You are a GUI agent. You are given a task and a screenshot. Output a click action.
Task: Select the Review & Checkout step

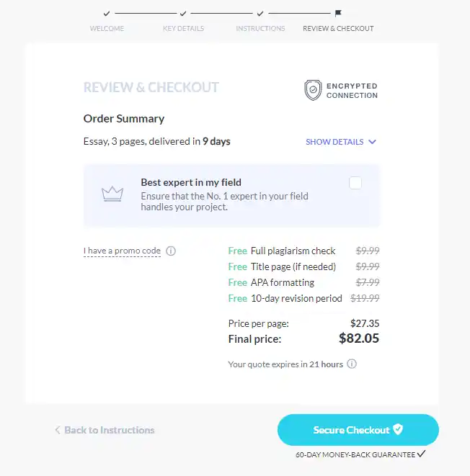(x=338, y=29)
